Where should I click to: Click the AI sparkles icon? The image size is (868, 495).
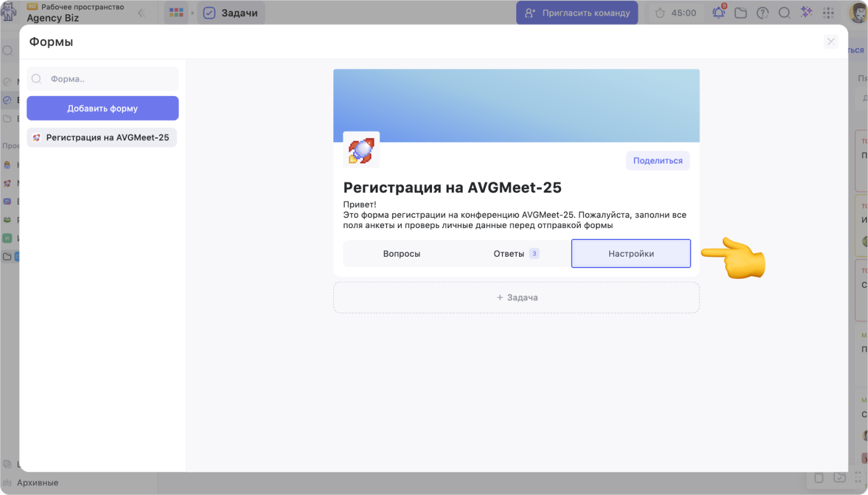pos(806,13)
